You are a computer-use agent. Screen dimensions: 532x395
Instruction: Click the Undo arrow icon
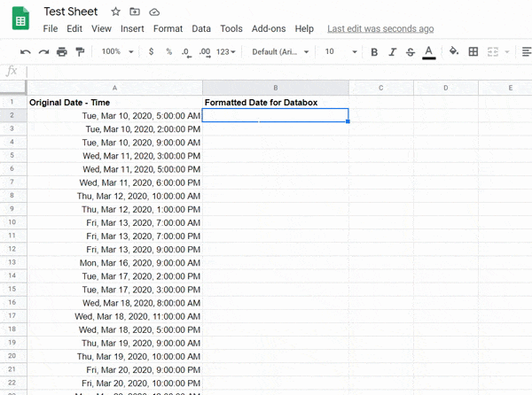click(26, 52)
